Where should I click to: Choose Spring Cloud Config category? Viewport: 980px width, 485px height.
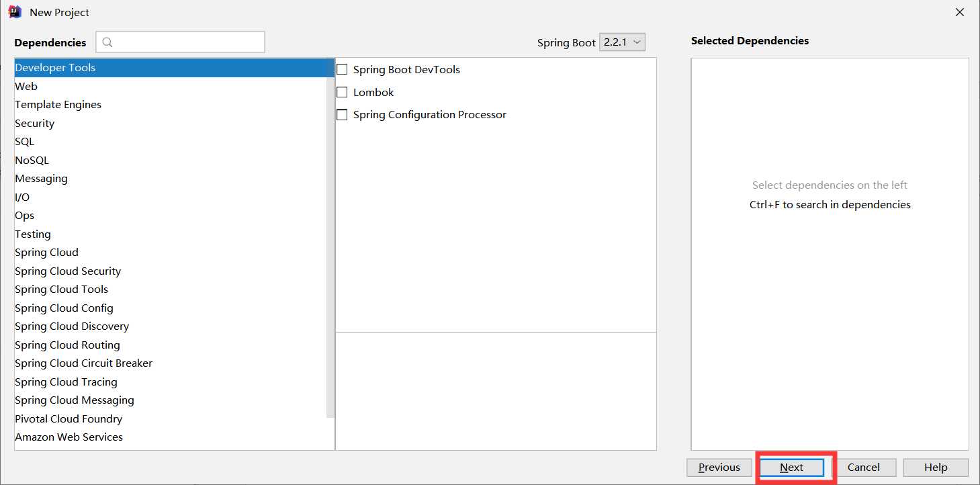[x=171, y=308]
